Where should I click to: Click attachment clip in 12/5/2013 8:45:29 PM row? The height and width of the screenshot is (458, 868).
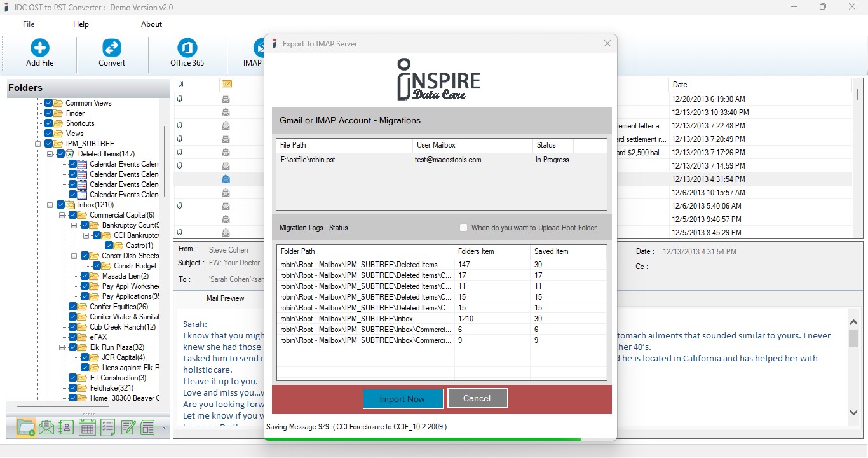coord(180,233)
